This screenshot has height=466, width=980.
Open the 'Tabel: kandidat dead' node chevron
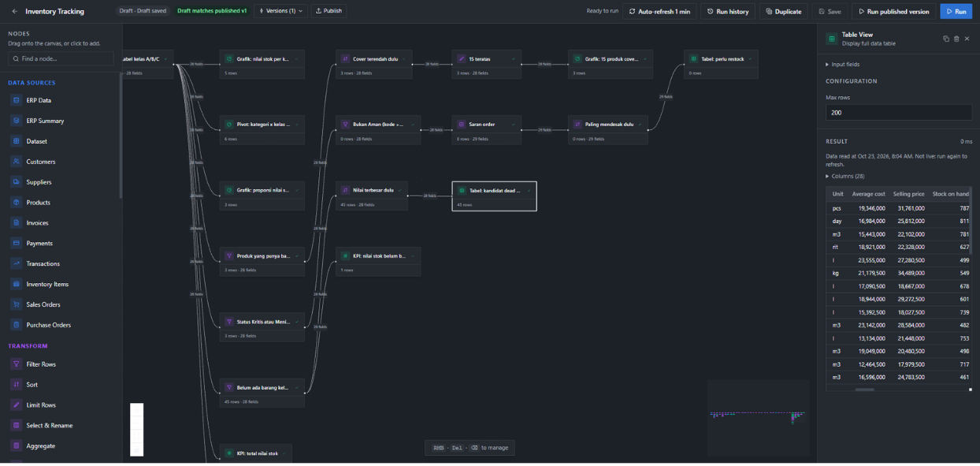tap(529, 190)
